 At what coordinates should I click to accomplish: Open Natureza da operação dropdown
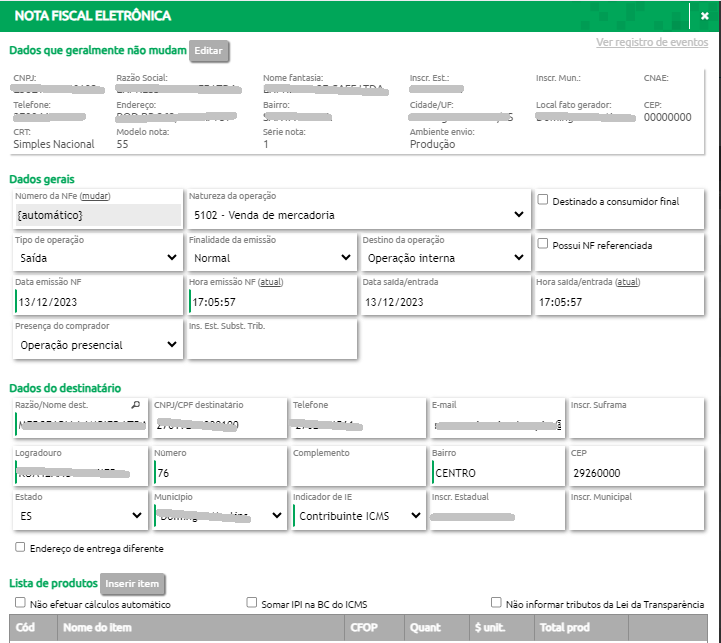[359, 215]
